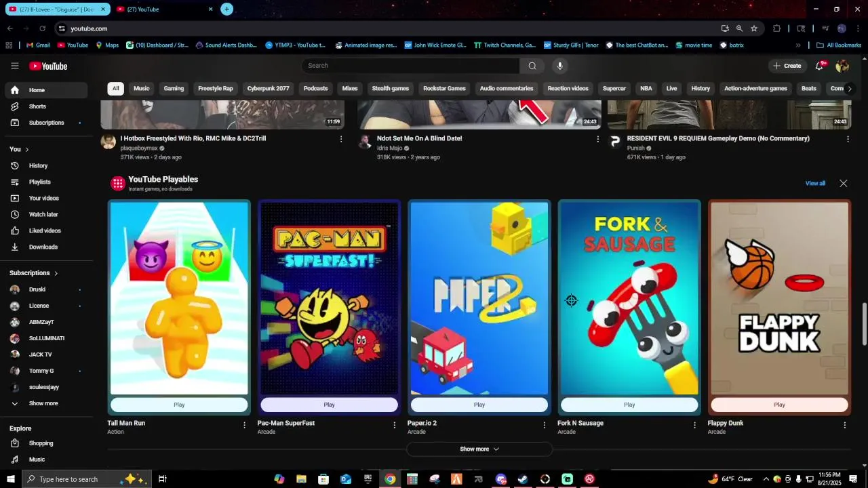Open options for Fork N Sausage
Viewport: 868px width, 488px height.
(694, 425)
